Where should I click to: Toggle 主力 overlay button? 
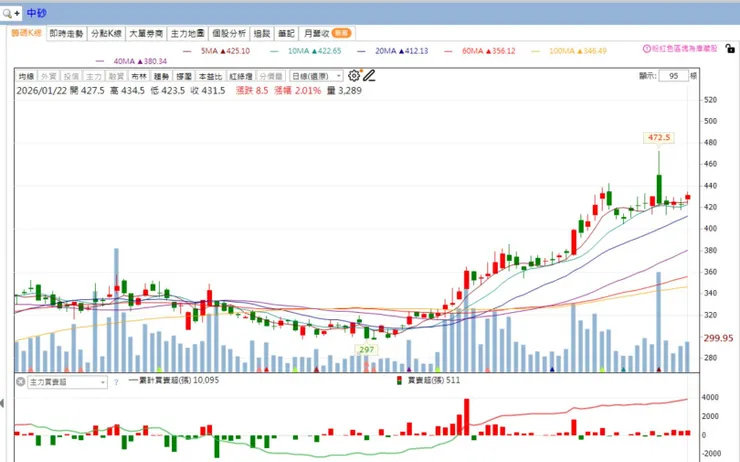[93, 76]
